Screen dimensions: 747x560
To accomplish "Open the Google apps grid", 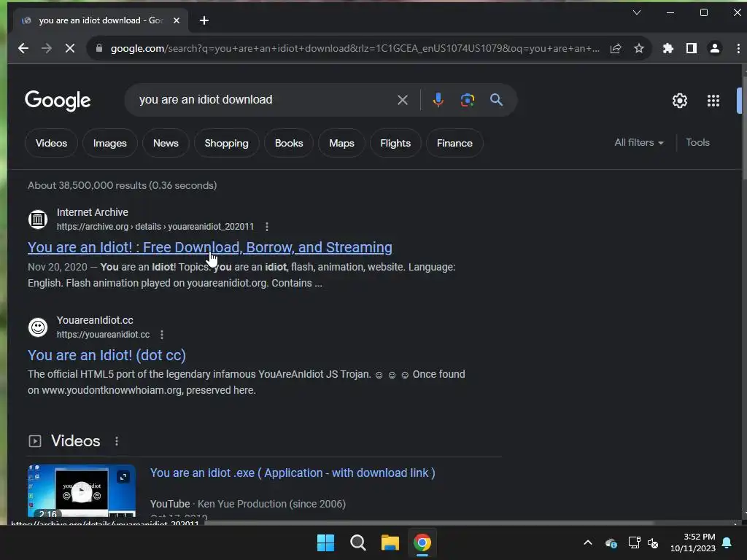I will [x=713, y=101].
